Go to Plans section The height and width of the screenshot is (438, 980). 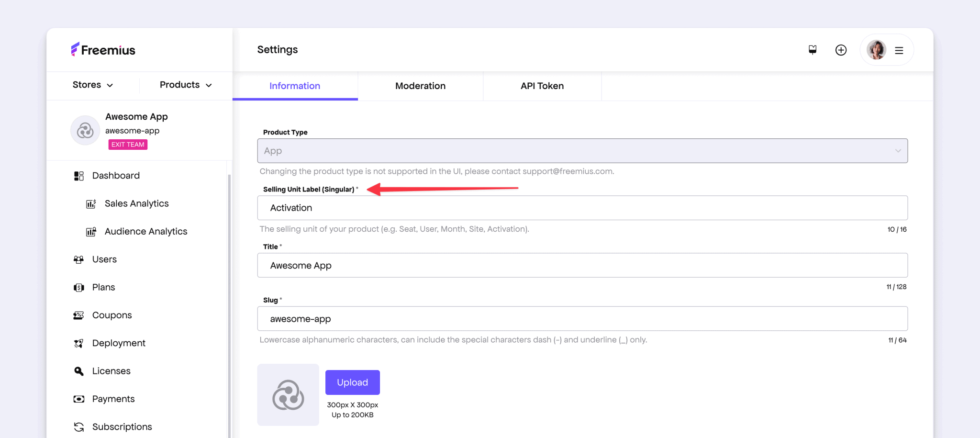pos(104,287)
